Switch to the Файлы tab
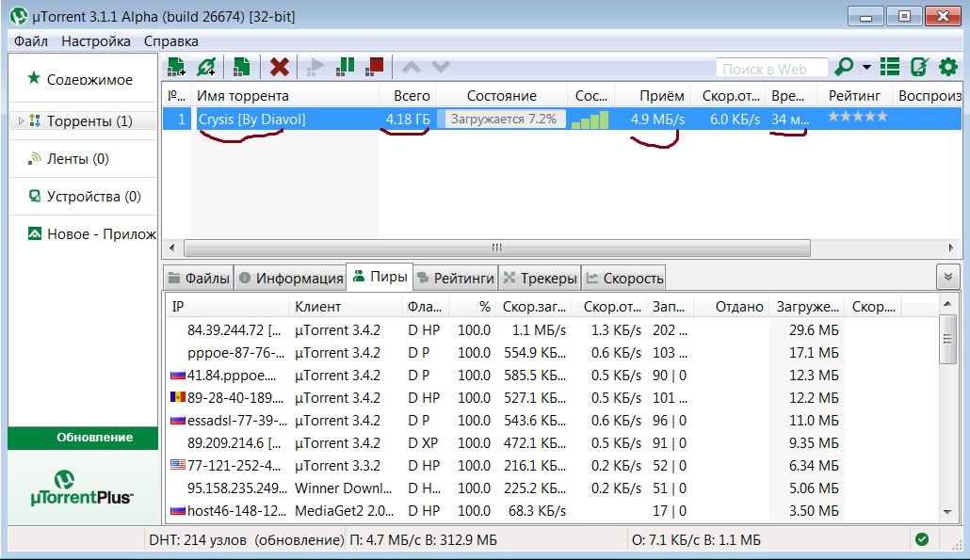The width and height of the screenshot is (970, 560). tap(198, 278)
